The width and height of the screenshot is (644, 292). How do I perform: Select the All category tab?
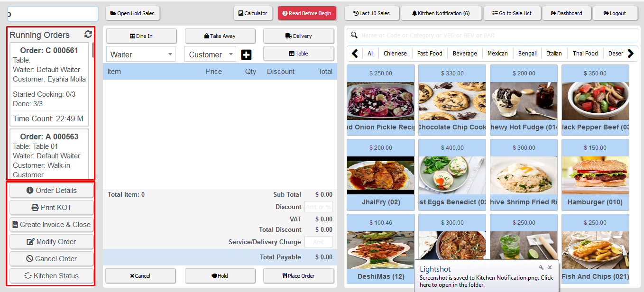pyautogui.click(x=370, y=54)
